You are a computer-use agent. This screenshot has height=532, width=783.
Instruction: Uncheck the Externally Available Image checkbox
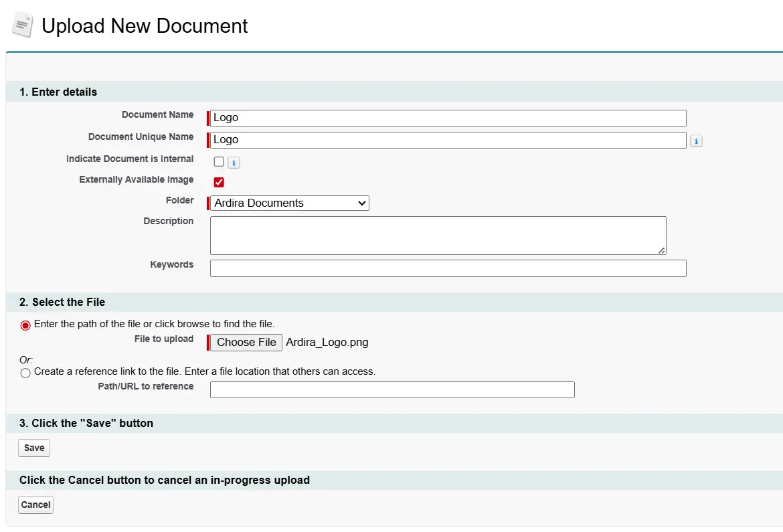218,181
